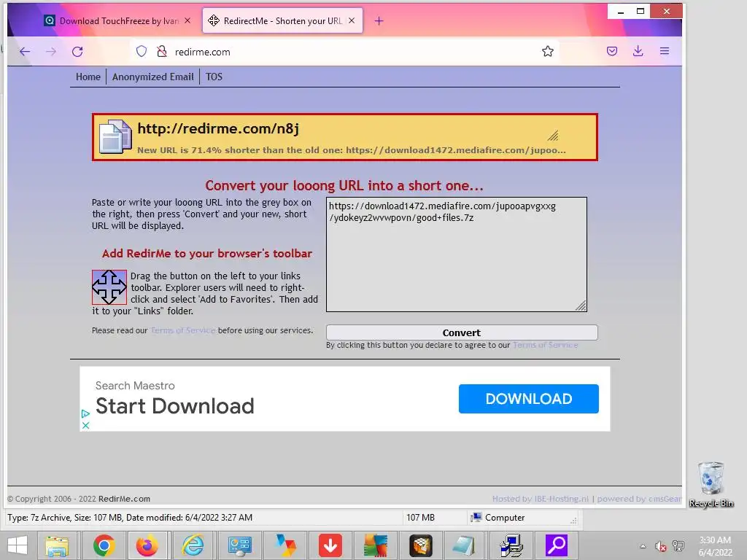Click the Computer status bar item

click(x=498, y=518)
